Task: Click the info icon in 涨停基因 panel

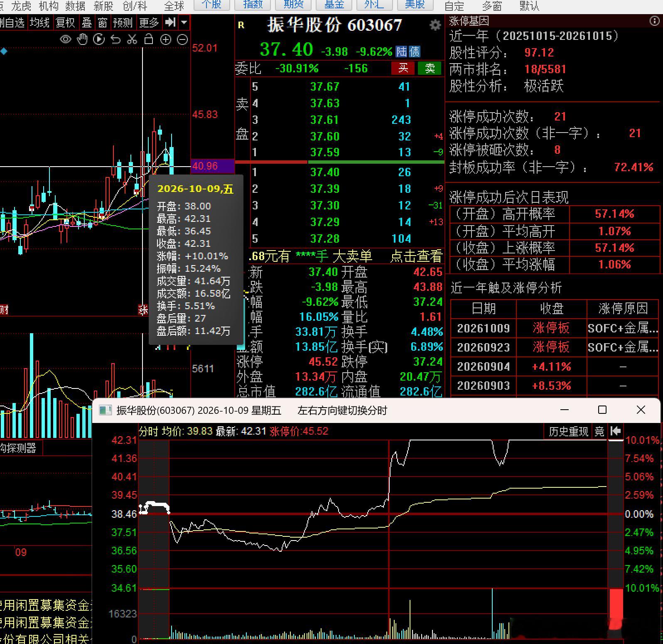Action: 654,21
